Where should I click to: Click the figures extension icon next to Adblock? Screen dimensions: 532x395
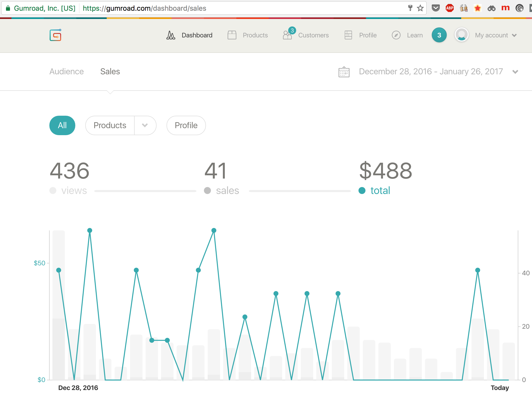(464, 8)
